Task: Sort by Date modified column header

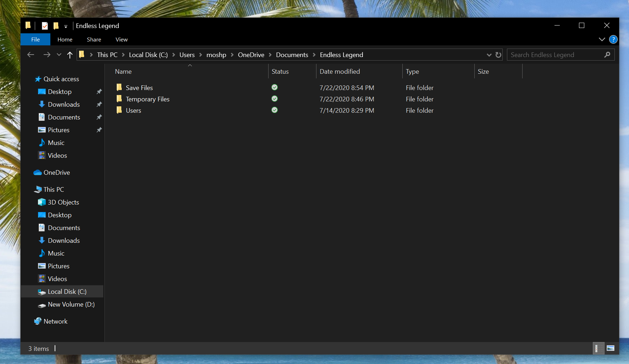Action: tap(359, 71)
